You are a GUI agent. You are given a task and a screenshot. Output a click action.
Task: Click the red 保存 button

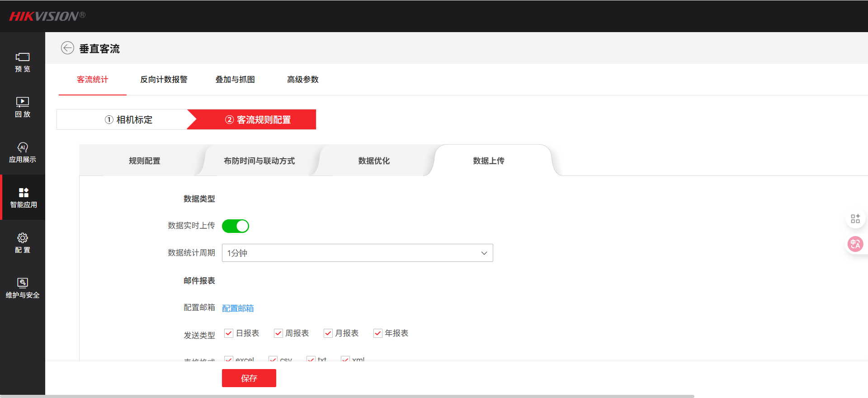(x=249, y=378)
